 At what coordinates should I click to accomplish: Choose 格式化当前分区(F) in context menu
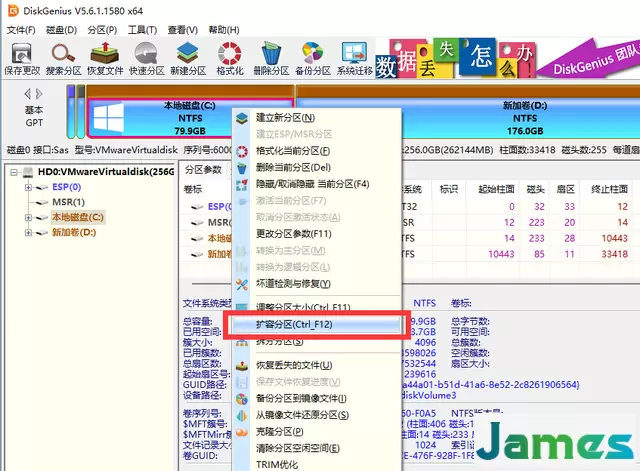tap(316, 151)
